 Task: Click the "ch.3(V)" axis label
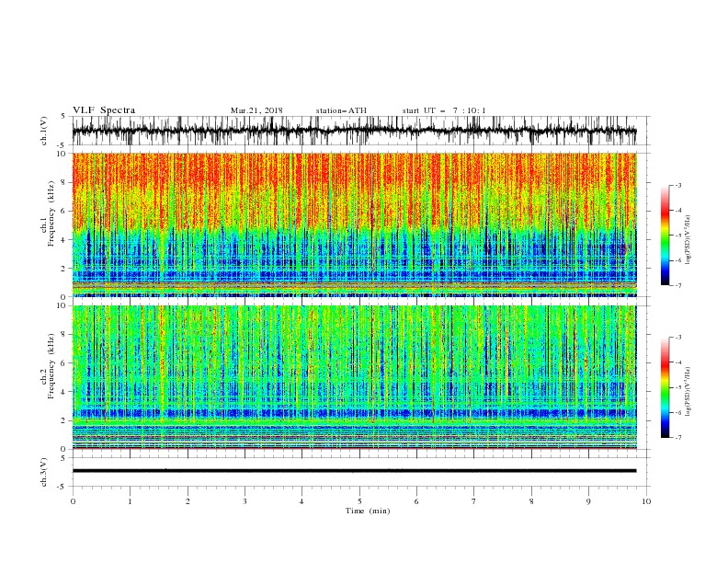[44, 472]
